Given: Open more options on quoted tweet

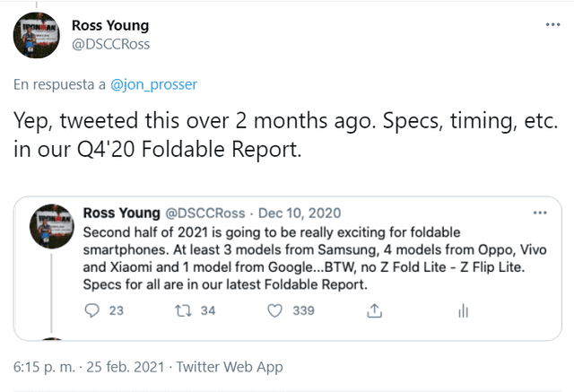Looking at the screenshot, I should [x=539, y=213].
